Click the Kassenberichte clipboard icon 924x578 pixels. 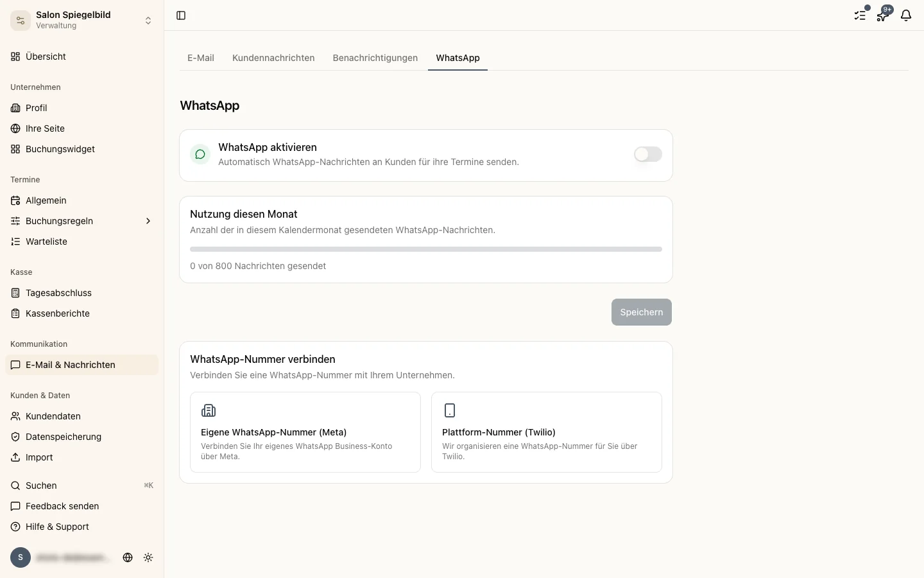(x=15, y=313)
